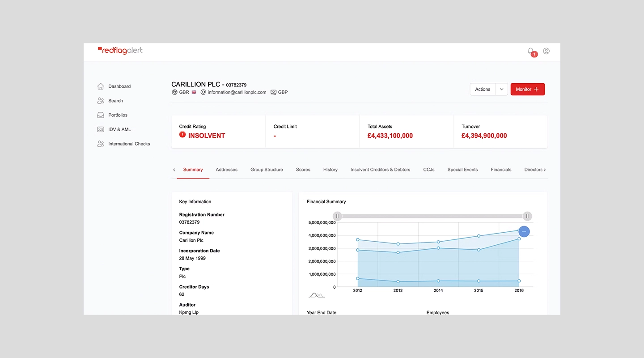
Task: Select the Summary tab
Action: 193,170
